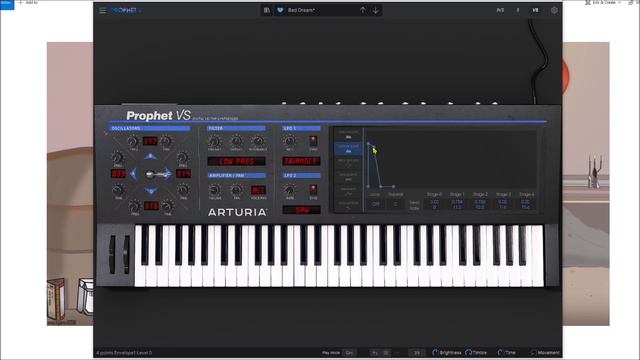Open the envelope Repeat value box
The image size is (640, 360).
[x=395, y=204]
